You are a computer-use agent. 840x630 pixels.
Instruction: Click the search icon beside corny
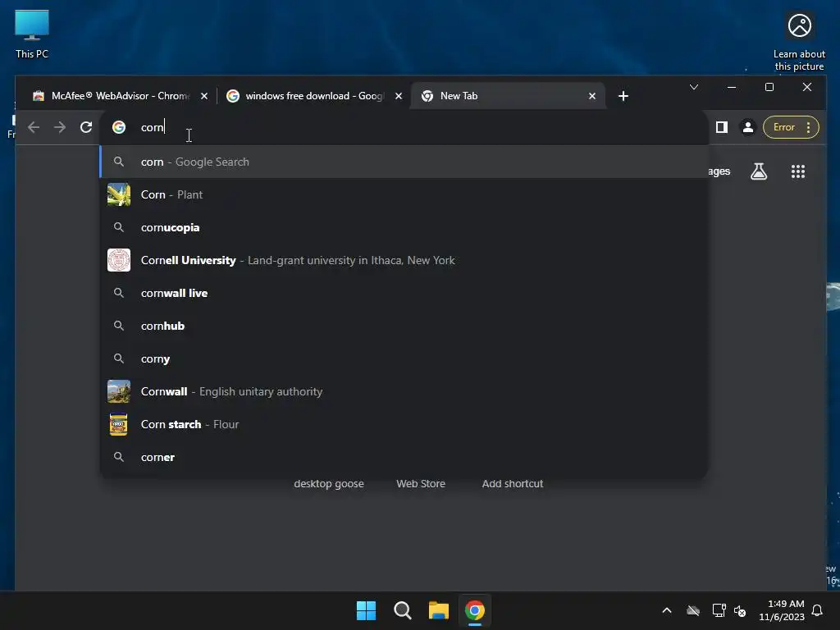[119, 358]
